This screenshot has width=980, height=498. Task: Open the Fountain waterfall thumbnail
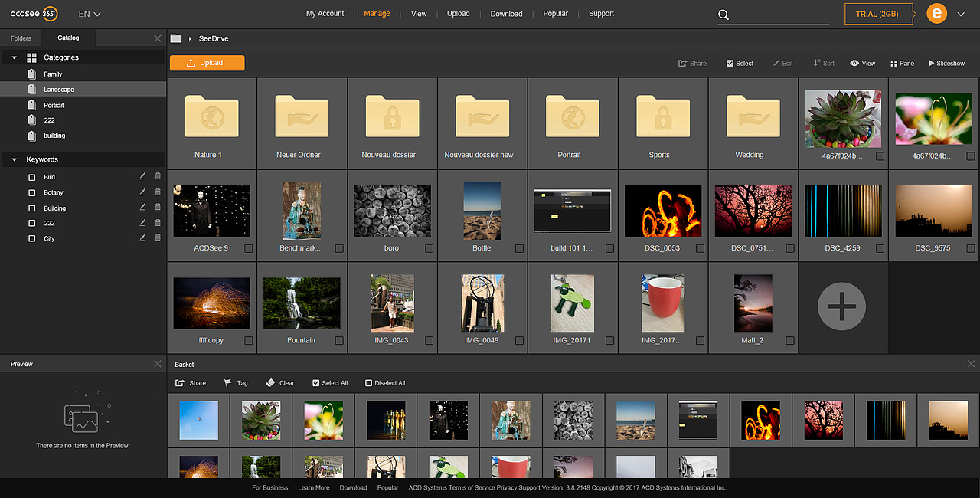click(x=302, y=303)
